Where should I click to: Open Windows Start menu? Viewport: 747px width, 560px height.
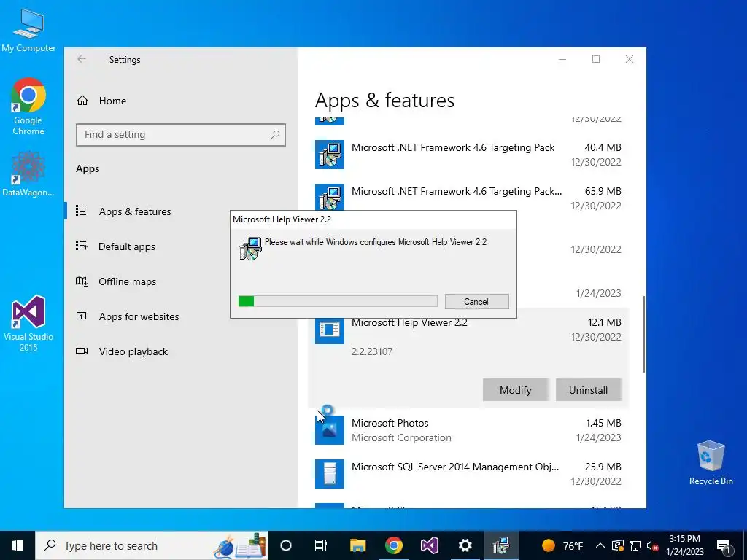pos(18,545)
